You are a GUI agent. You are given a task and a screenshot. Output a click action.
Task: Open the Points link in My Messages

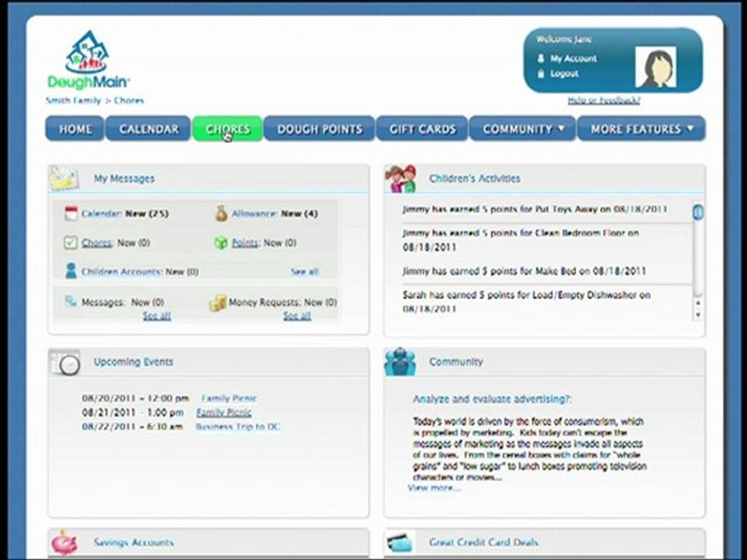coord(245,243)
